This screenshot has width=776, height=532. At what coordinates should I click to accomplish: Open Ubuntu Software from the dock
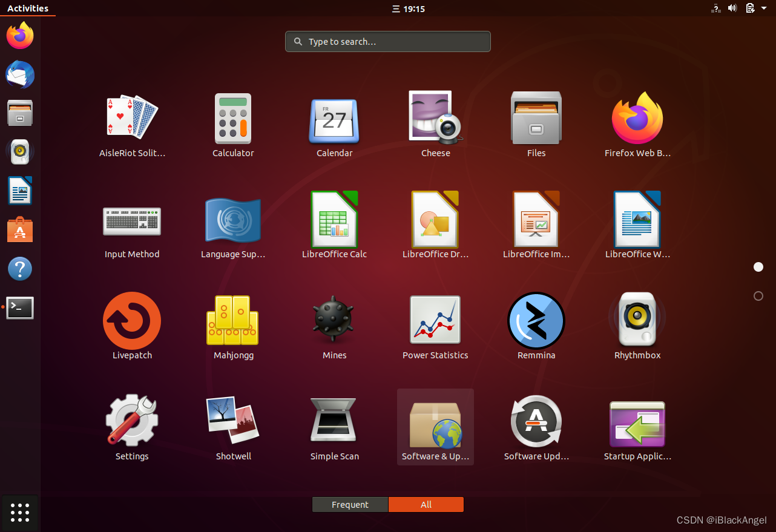tap(20, 230)
